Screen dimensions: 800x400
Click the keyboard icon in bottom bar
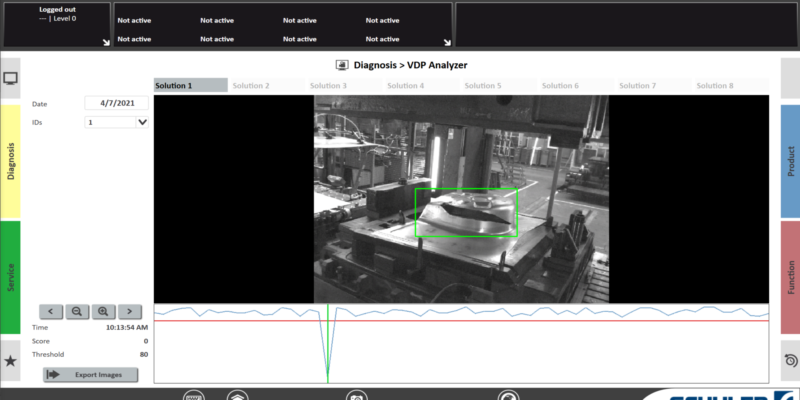[192, 396]
